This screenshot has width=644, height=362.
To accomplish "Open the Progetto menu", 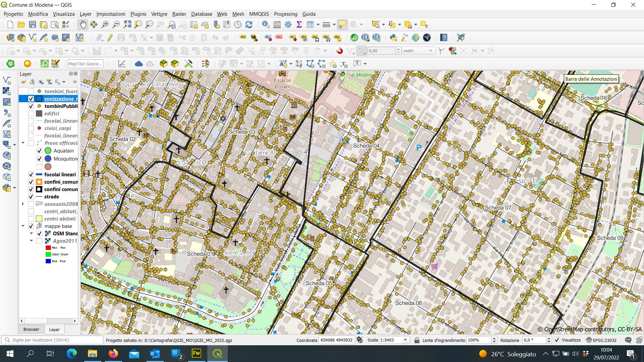I will [x=13, y=14].
